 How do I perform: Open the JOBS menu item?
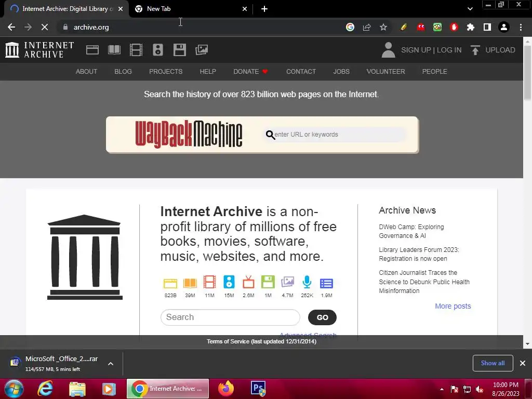pyautogui.click(x=341, y=72)
